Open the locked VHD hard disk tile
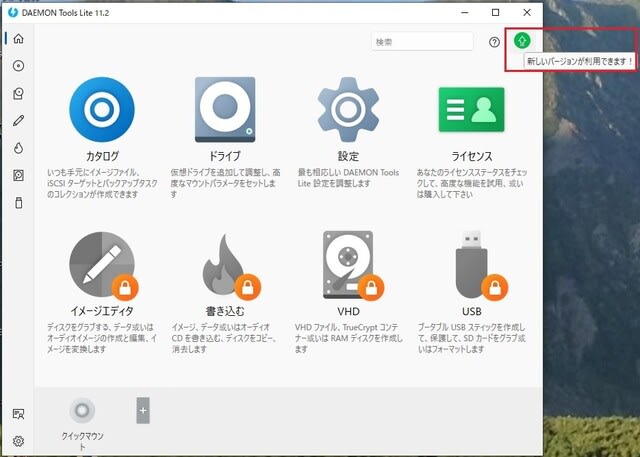This screenshot has height=457, width=640. pyautogui.click(x=352, y=266)
